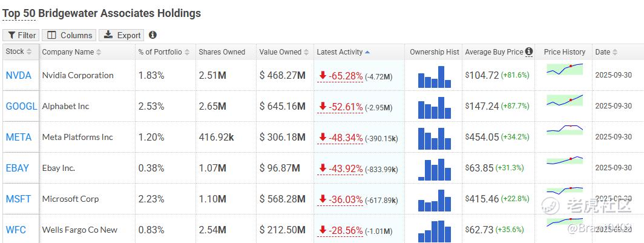Click the MSFT price history sparkline

[565, 191]
